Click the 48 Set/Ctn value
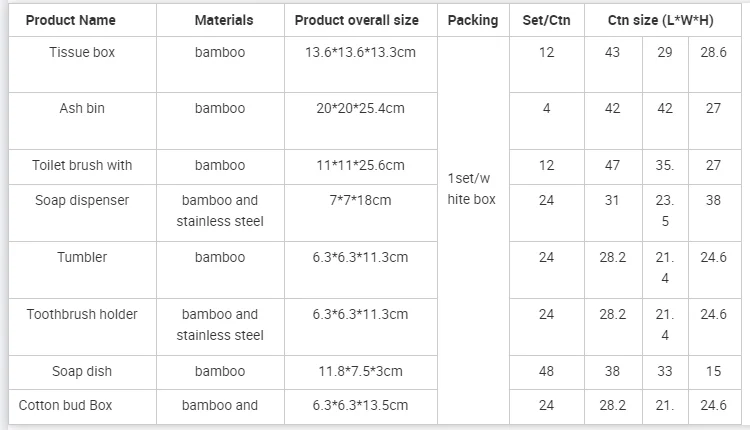The height and width of the screenshot is (430, 750). coord(546,371)
